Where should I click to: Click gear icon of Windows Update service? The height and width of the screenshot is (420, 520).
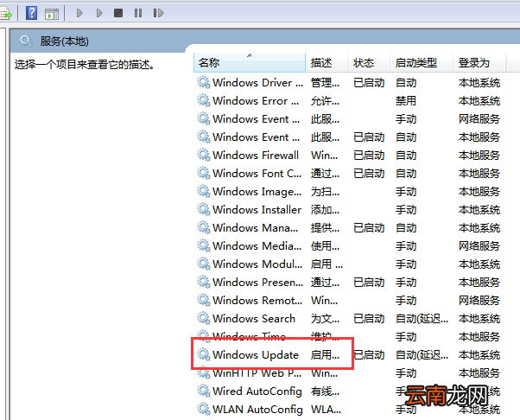point(204,354)
